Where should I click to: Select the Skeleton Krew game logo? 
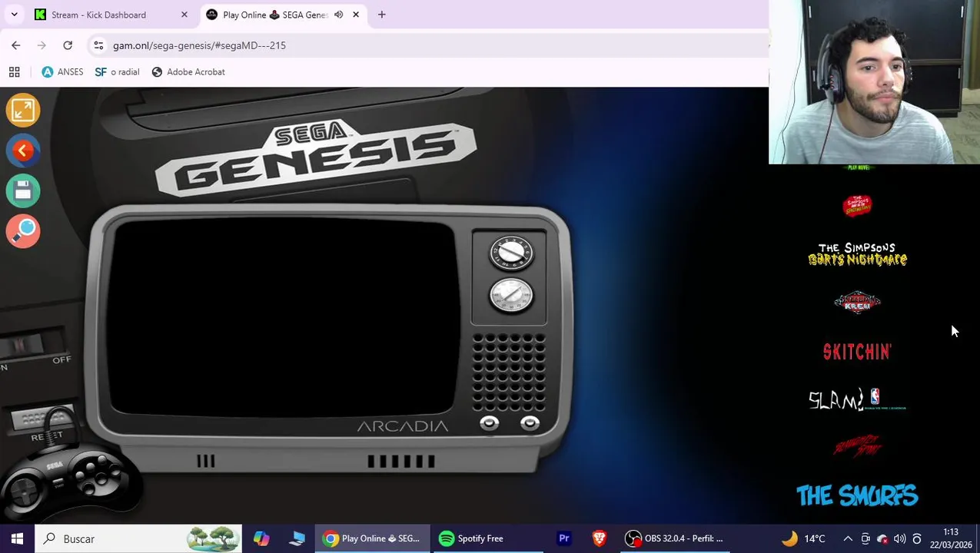[x=857, y=303]
